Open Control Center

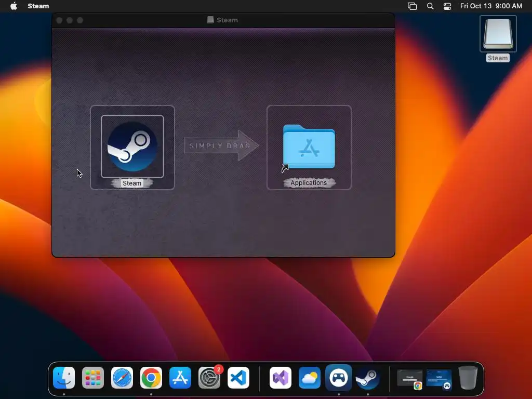pyautogui.click(x=447, y=6)
